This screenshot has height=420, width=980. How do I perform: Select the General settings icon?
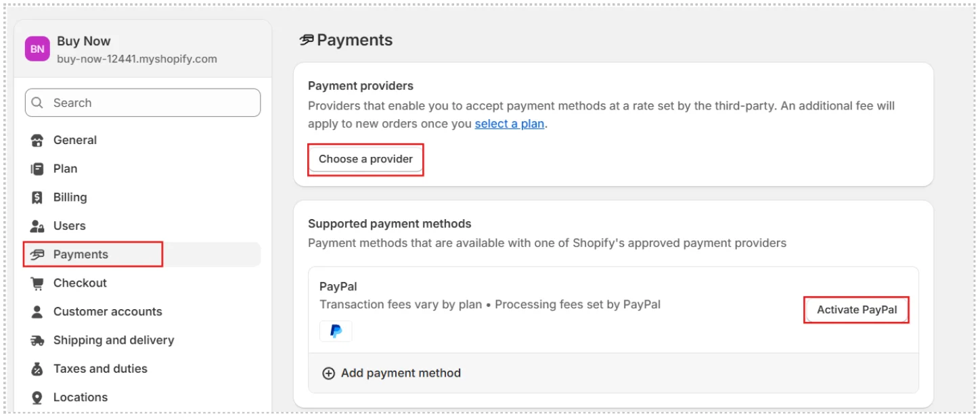tap(38, 140)
